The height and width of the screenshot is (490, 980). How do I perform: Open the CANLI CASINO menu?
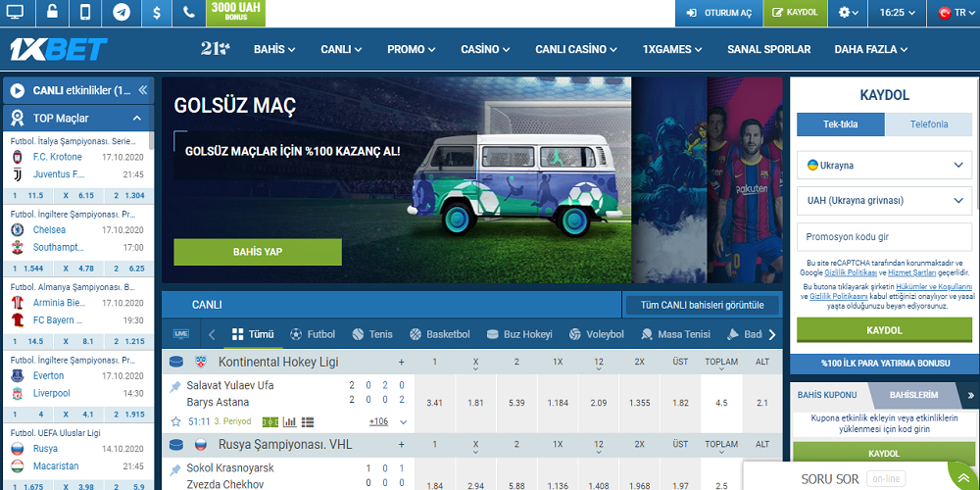(576, 49)
